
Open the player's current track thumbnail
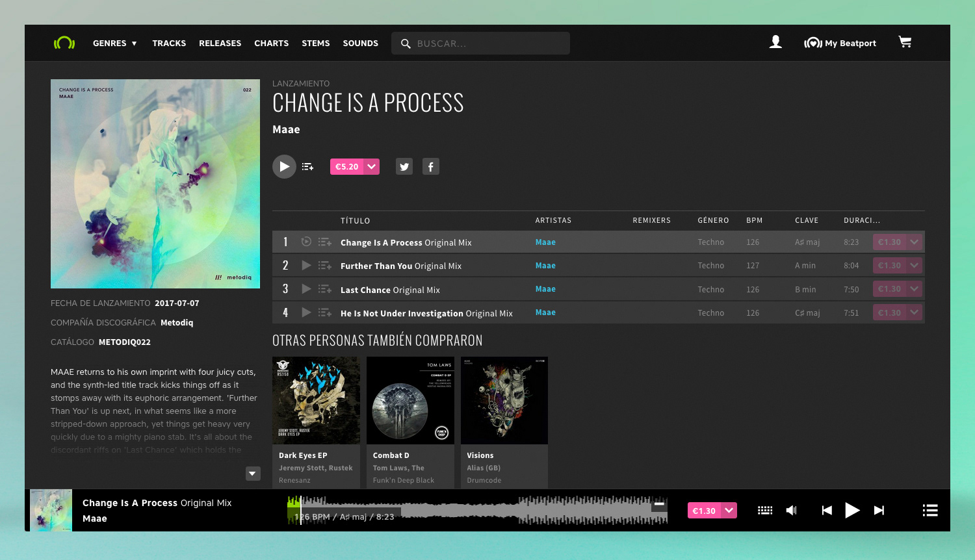[x=51, y=511]
